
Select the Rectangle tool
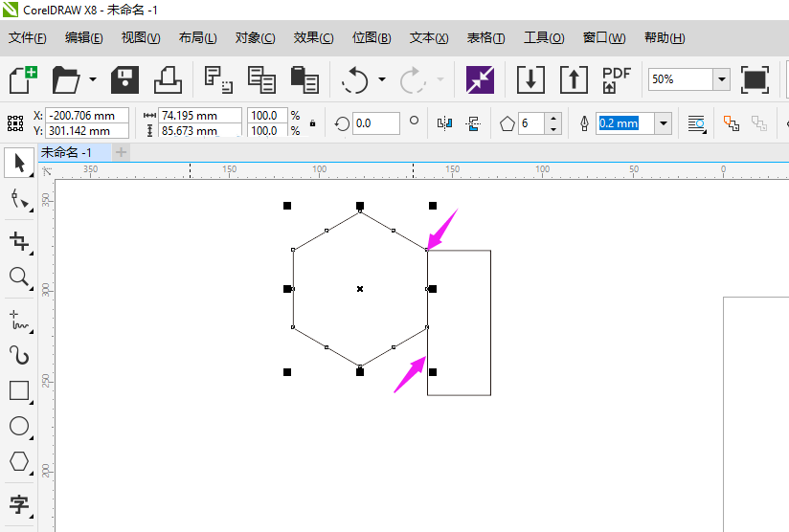pos(19,390)
